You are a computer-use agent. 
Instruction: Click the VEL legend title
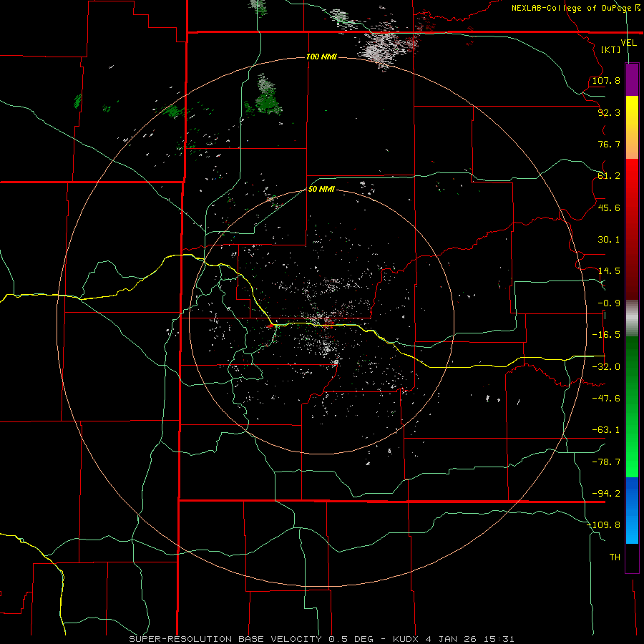click(x=628, y=43)
